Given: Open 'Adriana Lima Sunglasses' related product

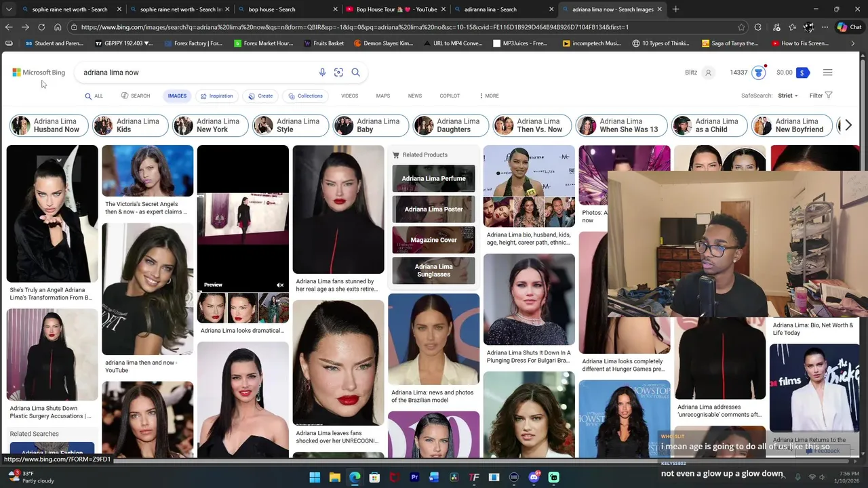Looking at the screenshot, I should [x=433, y=270].
